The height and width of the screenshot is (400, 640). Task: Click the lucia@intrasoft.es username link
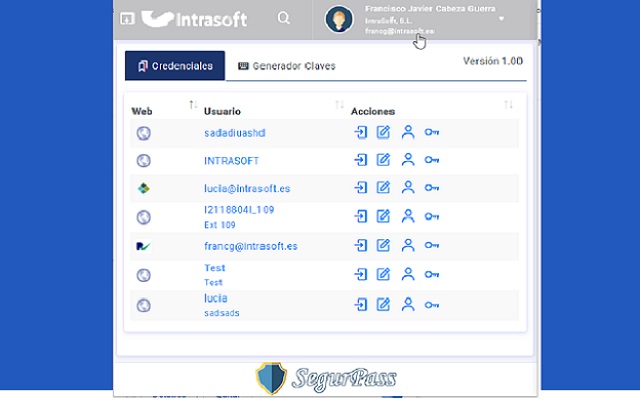click(x=247, y=189)
